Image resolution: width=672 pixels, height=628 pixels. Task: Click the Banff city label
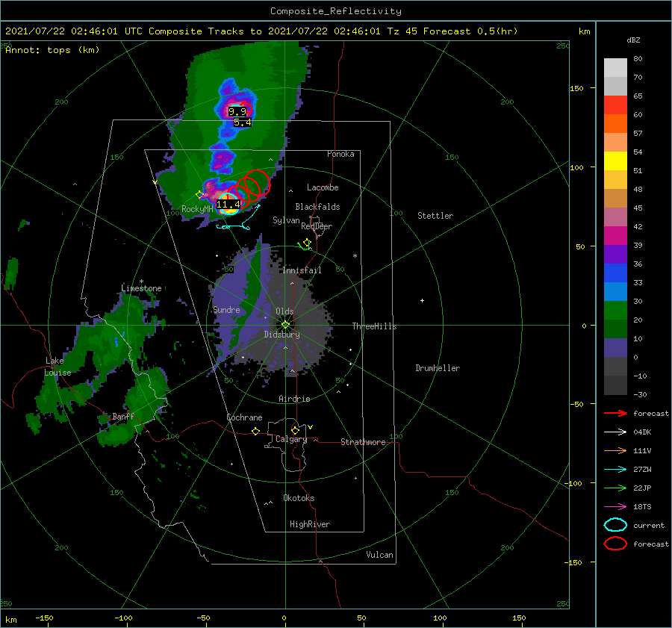pos(123,416)
